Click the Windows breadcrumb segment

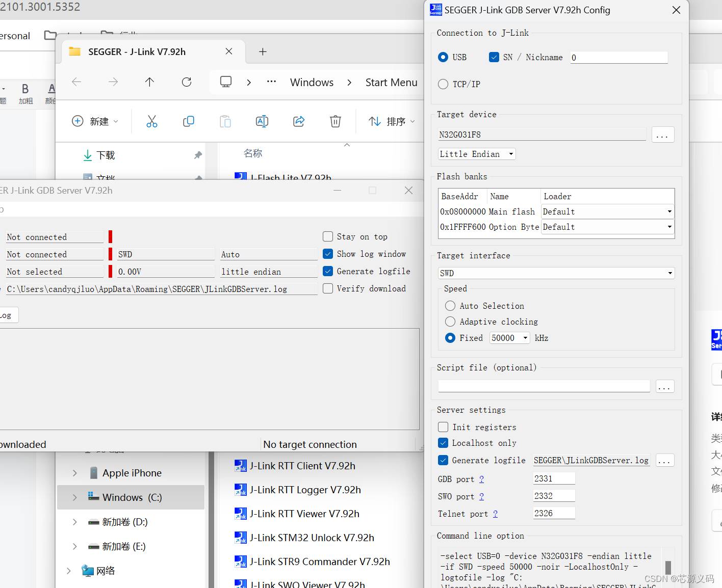coord(312,82)
